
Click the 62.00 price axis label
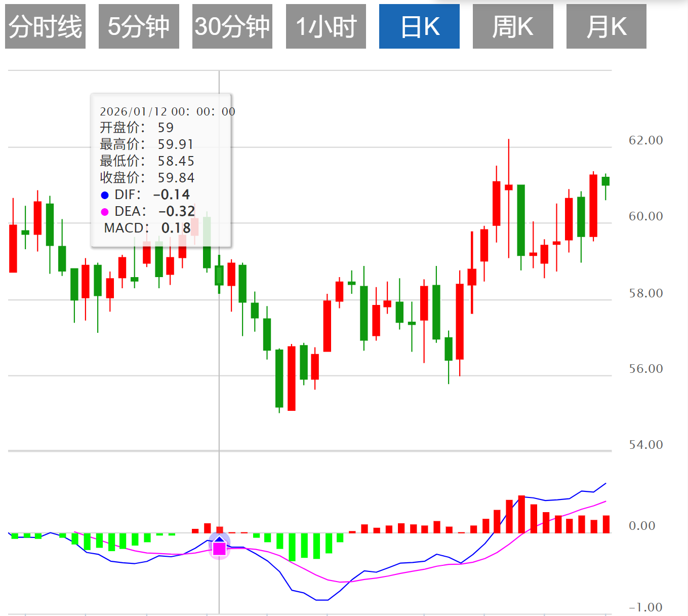coord(645,140)
